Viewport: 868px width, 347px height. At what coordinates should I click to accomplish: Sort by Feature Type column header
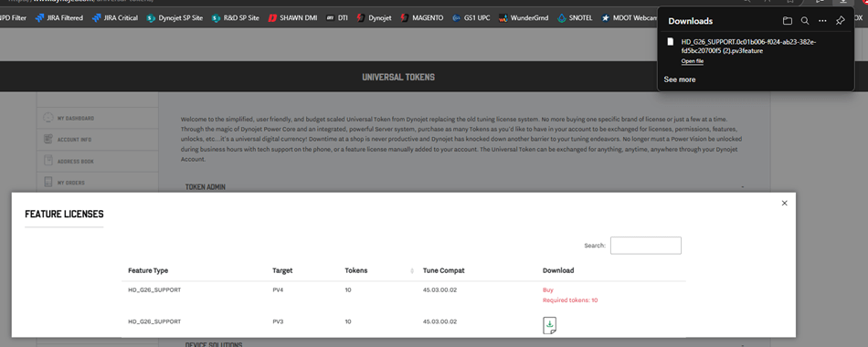(148, 270)
